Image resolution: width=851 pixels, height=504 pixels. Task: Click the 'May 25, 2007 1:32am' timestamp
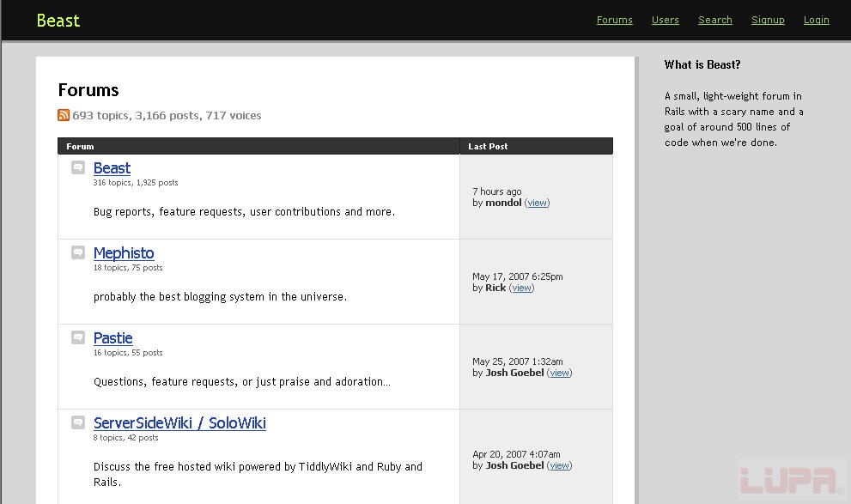517,361
